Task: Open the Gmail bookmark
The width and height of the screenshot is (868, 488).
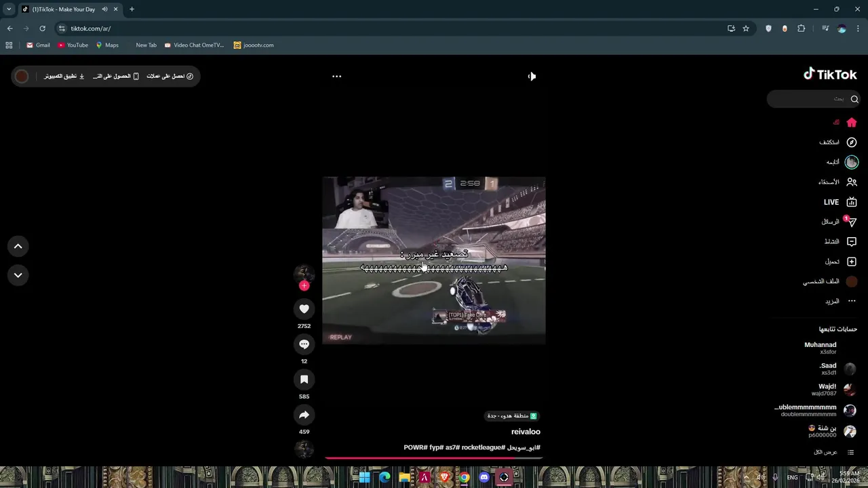Action: point(38,45)
